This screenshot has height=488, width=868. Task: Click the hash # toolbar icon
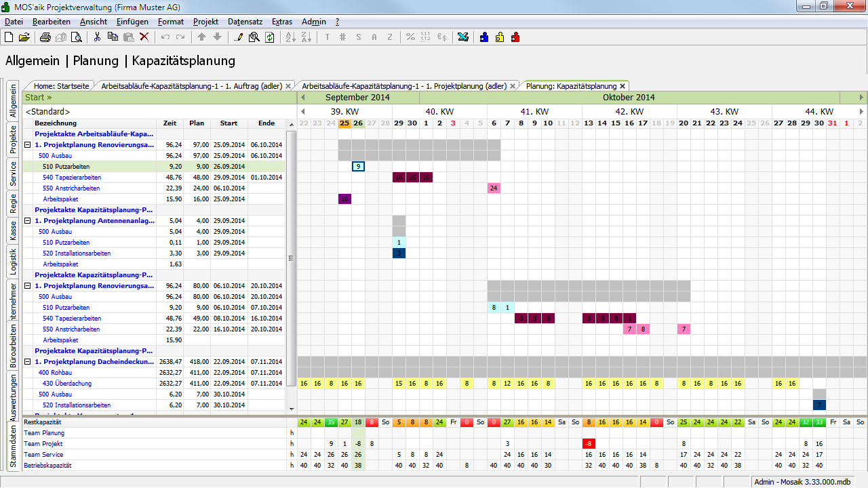(343, 37)
